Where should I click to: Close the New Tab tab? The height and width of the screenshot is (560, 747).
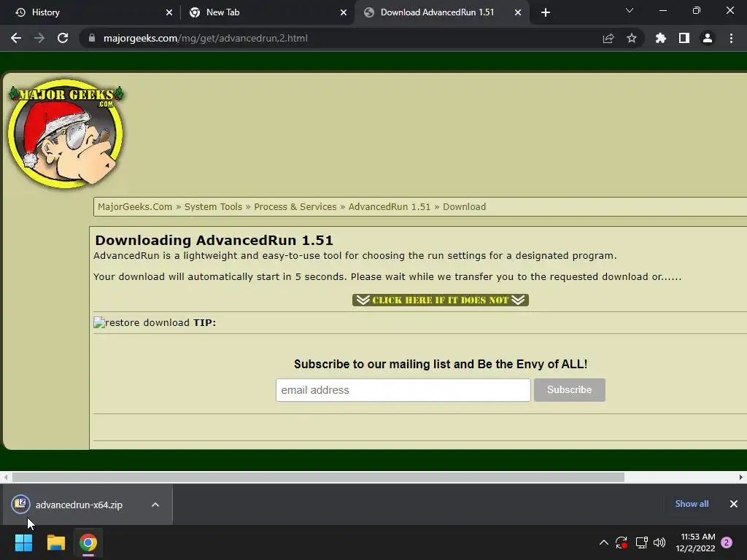tap(344, 12)
